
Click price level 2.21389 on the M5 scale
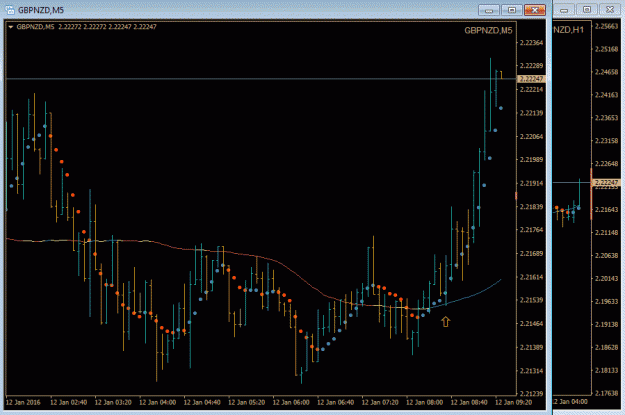tap(531, 347)
